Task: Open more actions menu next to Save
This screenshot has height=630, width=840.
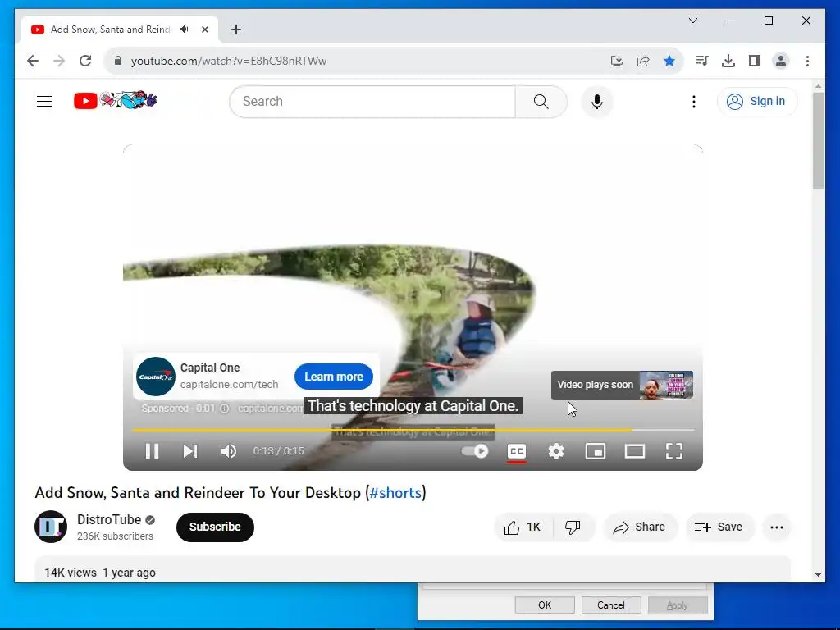Action: coord(777,527)
